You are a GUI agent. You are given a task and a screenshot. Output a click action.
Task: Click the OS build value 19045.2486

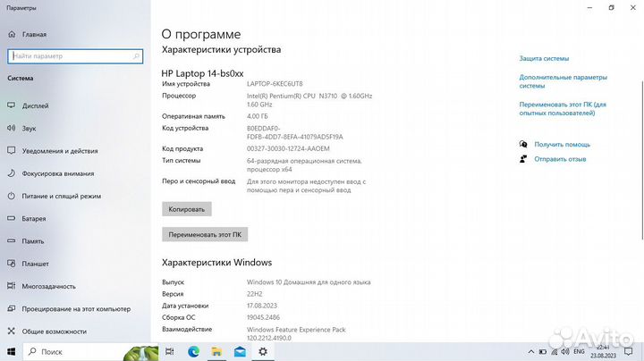(x=263, y=317)
